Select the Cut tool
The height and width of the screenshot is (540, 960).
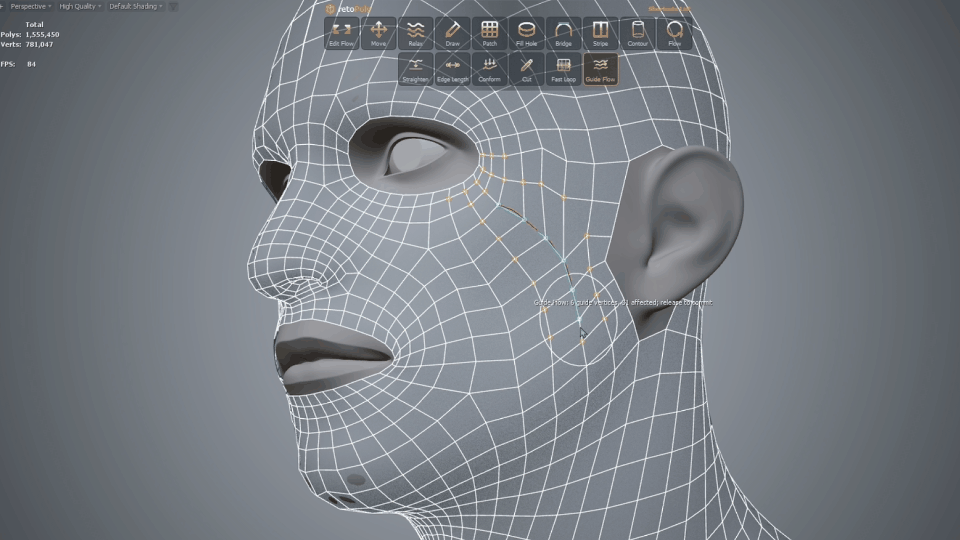[x=527, y=69]
